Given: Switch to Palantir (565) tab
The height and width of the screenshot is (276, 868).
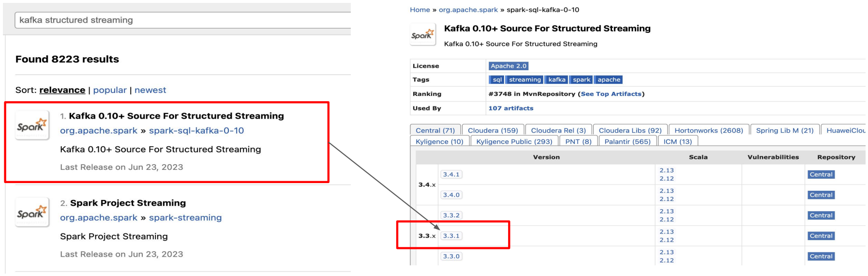Looking at the screenshot, I should (x=628, y=141).
